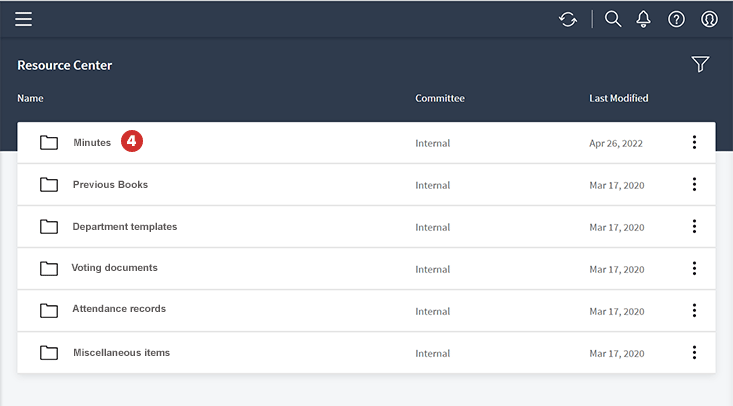Image resolution: width=733 pixels, height=406 pixels.
Task: Expand options menu for Voting documents
Action: click(694, 269)
